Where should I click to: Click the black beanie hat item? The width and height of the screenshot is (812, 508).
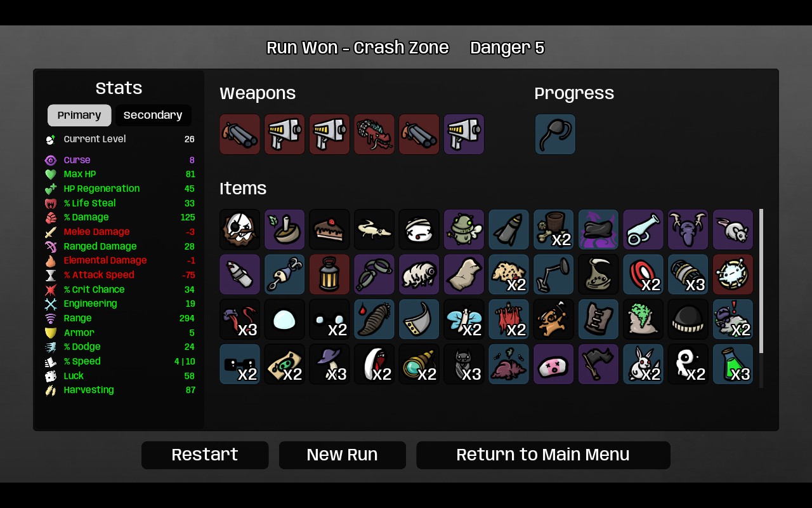[688, 319]
